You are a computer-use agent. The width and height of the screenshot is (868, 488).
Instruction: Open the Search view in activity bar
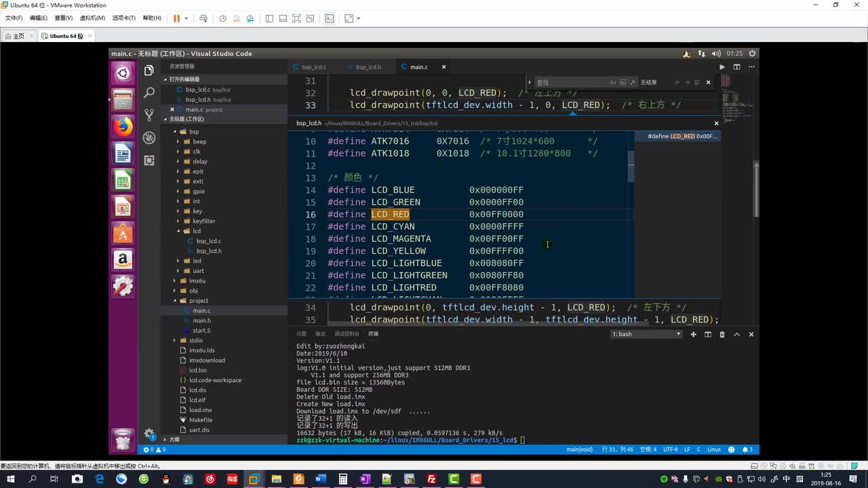click(149, 93)
